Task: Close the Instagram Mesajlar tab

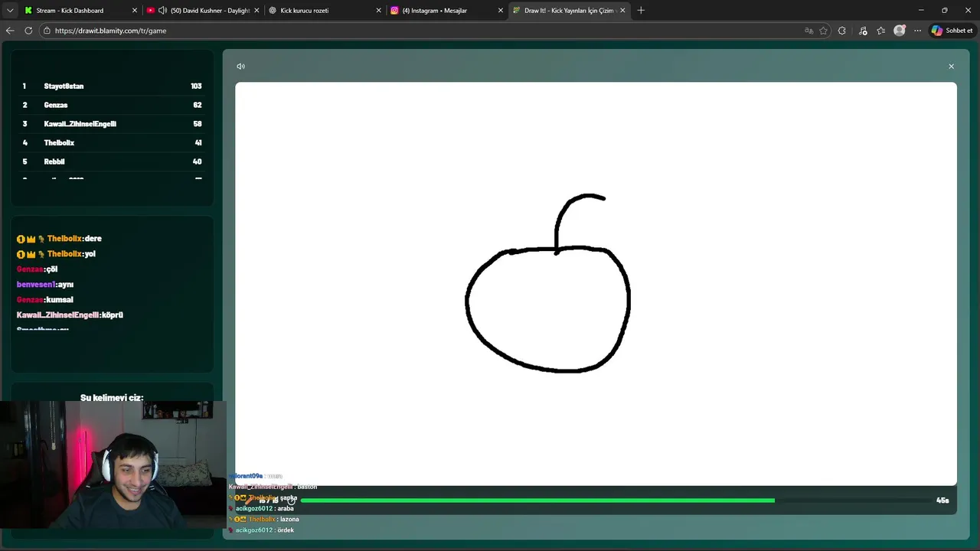Action: 501,11
